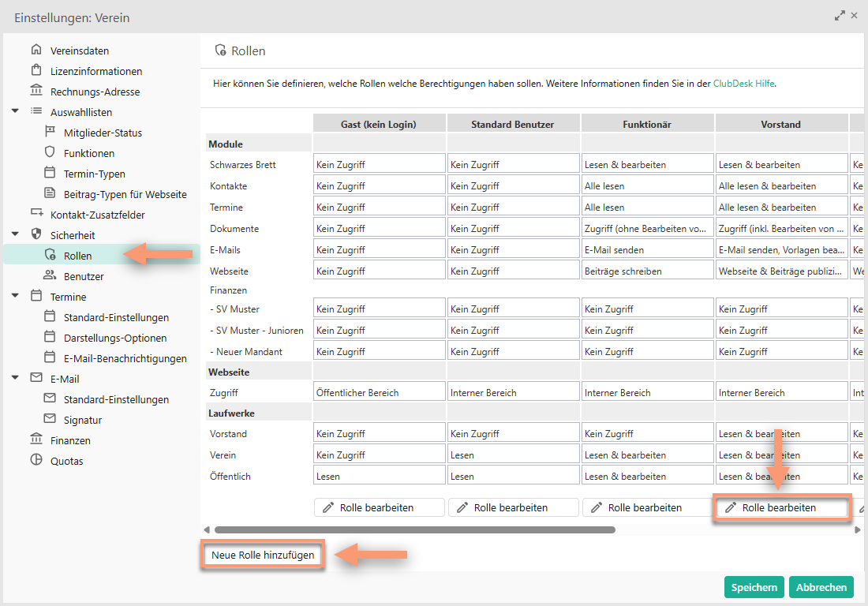Viewport: 868px width, 606px height.
Task: Open Laufwerk Verein permission for Standard Benutzer
Action: (x=514, y=455)
